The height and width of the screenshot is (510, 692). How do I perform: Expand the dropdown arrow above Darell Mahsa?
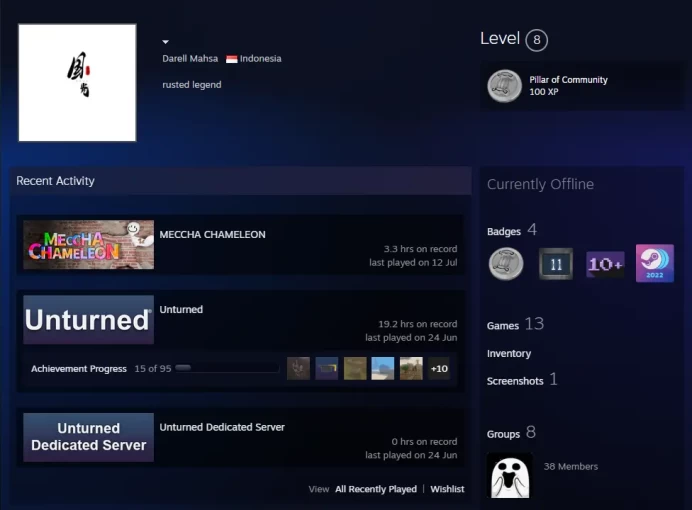pos(165,42)
